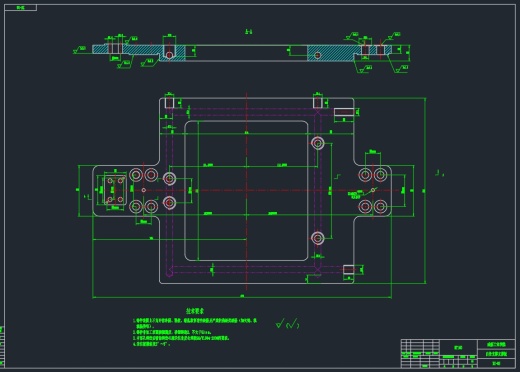Viewport: 520px width, 372px height.
Task: Select the surface roughness checkmark symbol beside notes
Action: click(288, 324)
